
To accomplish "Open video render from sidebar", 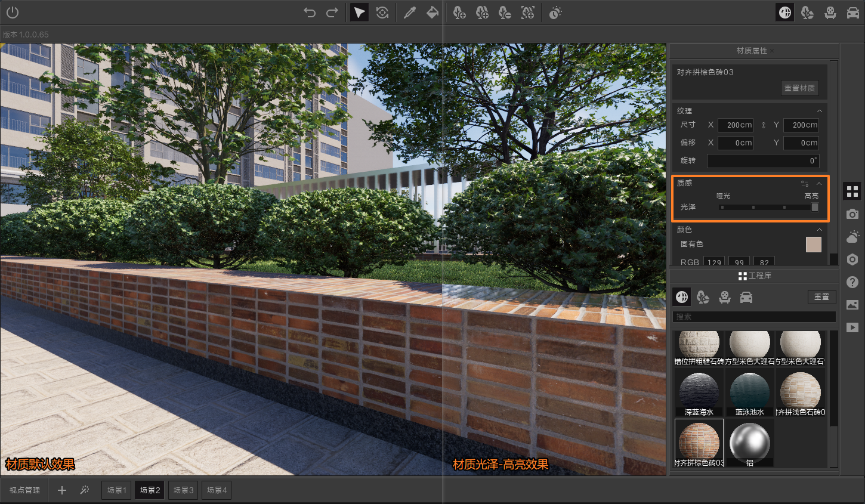I will click(x=852, y=327).
